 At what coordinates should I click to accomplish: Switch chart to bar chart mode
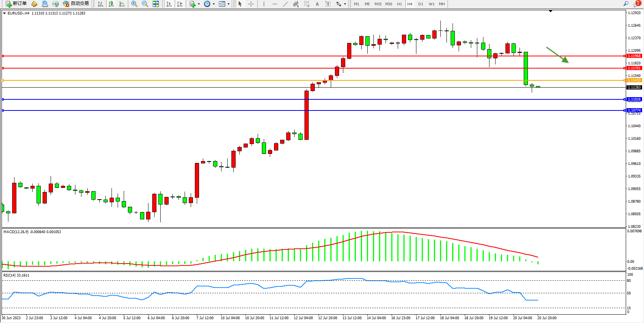pyautogui.click(x=100, y=4)
